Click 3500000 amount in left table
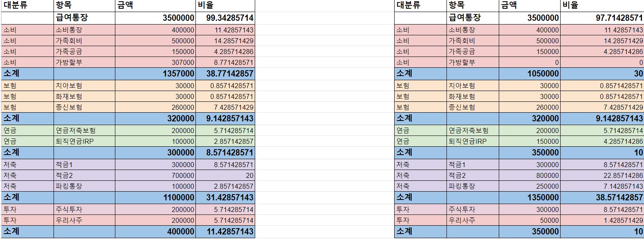This screenshot has height=239, width=644. [x=155, y=18]
